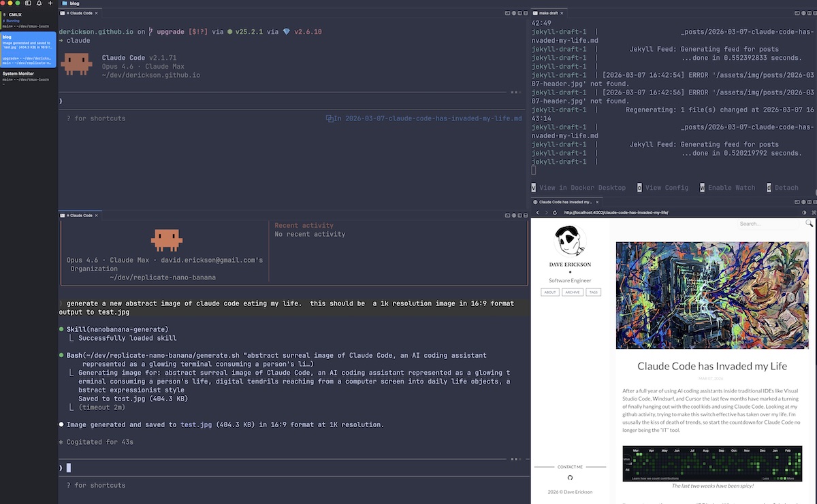Click the browser forward arrow
The height and width of the screenshot is (504, 817).
pos(546,212)
